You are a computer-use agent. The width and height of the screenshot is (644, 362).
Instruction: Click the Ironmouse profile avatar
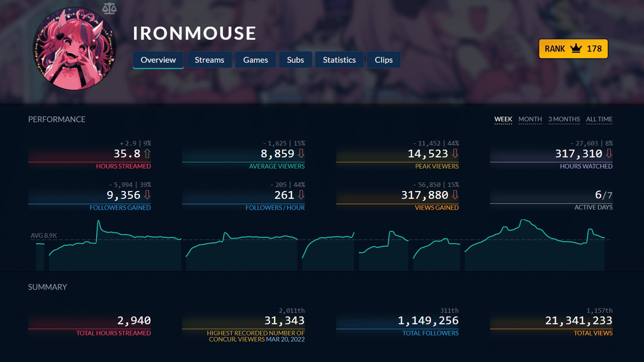pos(74,49)
